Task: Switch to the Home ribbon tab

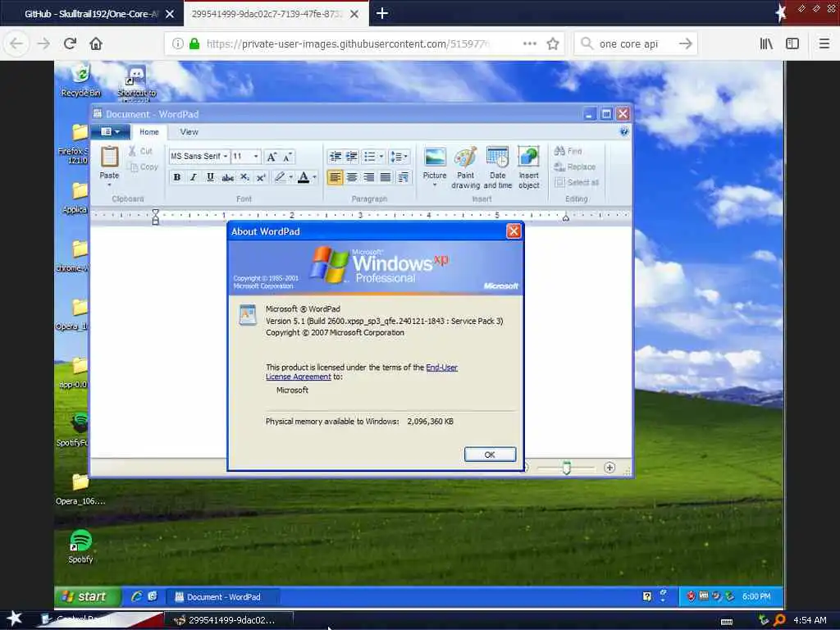Action: click(149, 132)
